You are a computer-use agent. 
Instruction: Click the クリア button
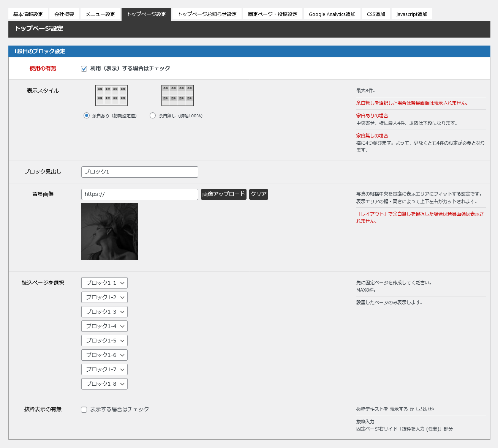click(x=258, y=194)
